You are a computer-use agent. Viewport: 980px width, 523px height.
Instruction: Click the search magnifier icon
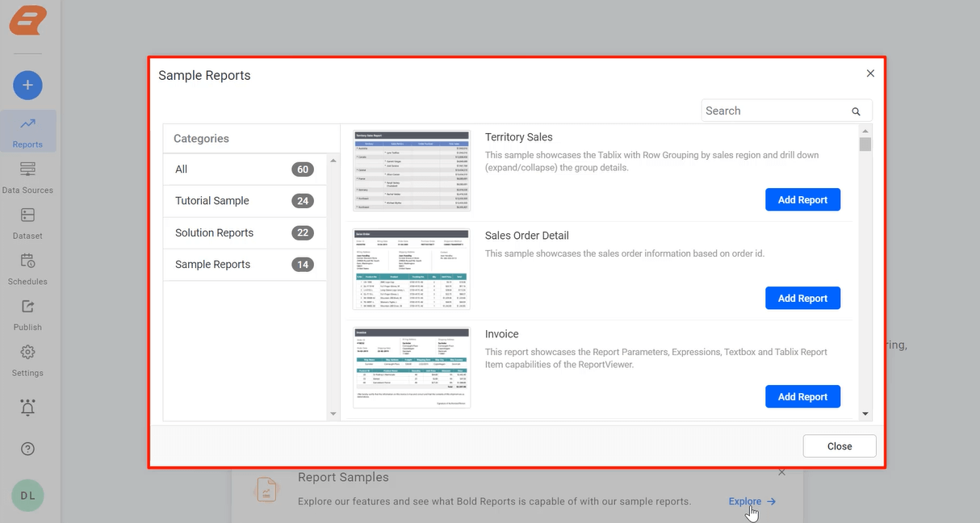[856, 111]
